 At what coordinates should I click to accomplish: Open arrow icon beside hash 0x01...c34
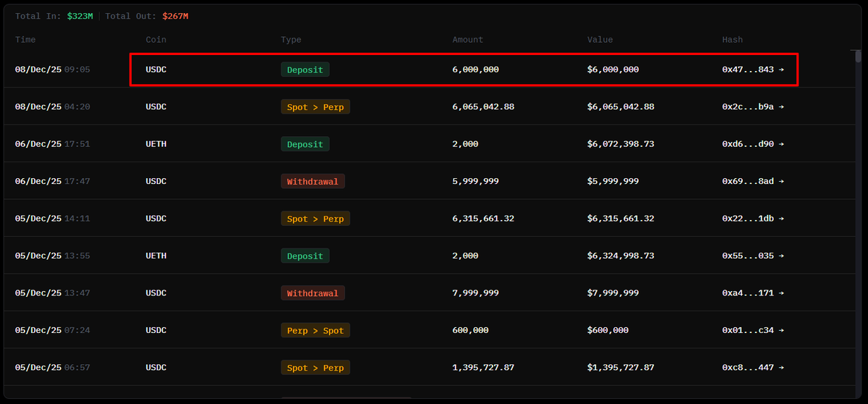click(781, 330)
